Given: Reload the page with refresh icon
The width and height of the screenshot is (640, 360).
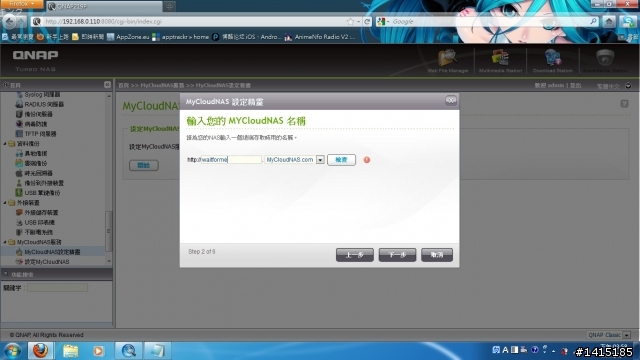Looking at the screenshot, I should [367, 22].
